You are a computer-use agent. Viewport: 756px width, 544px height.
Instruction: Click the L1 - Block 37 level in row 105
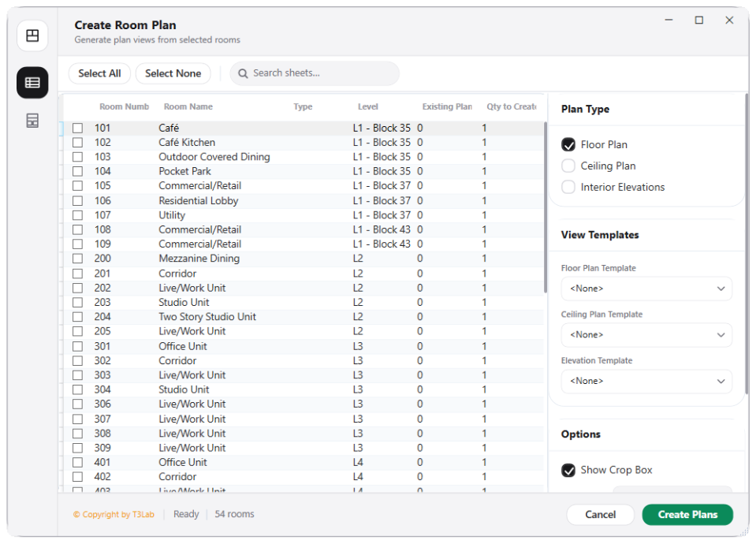click(x=382, y=186)
